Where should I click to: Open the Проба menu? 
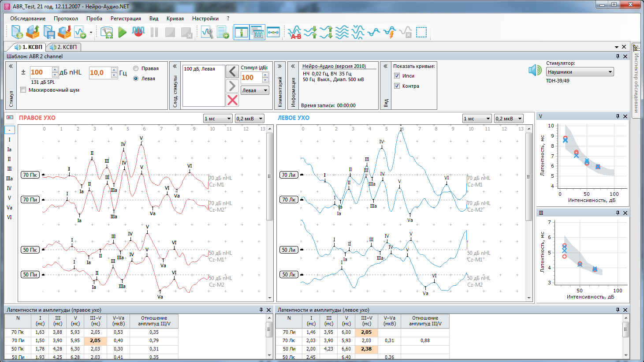tap(94, 19)
